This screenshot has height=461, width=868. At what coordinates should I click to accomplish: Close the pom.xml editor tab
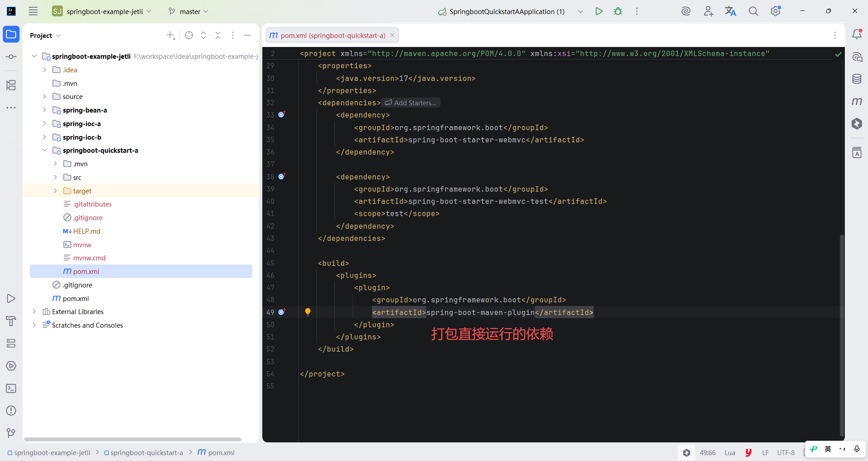coord(392,35)
